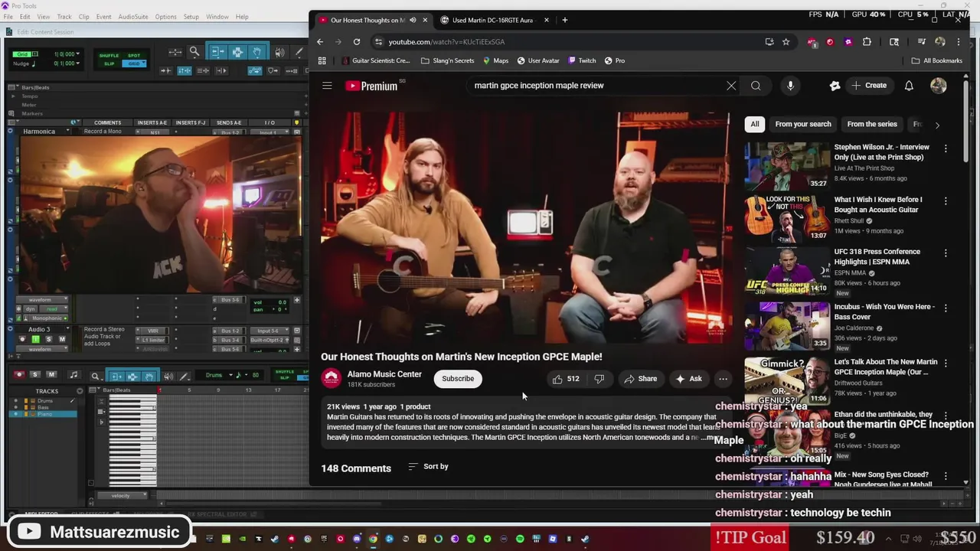The width and height of the screenshot is (980, 551).
Task: Record-enable the Audio 3 track
Action: pos(21,339)
